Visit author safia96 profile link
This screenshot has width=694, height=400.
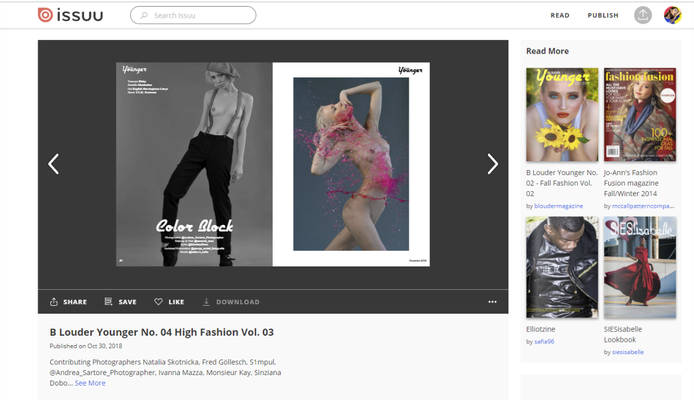coord(544,341)
